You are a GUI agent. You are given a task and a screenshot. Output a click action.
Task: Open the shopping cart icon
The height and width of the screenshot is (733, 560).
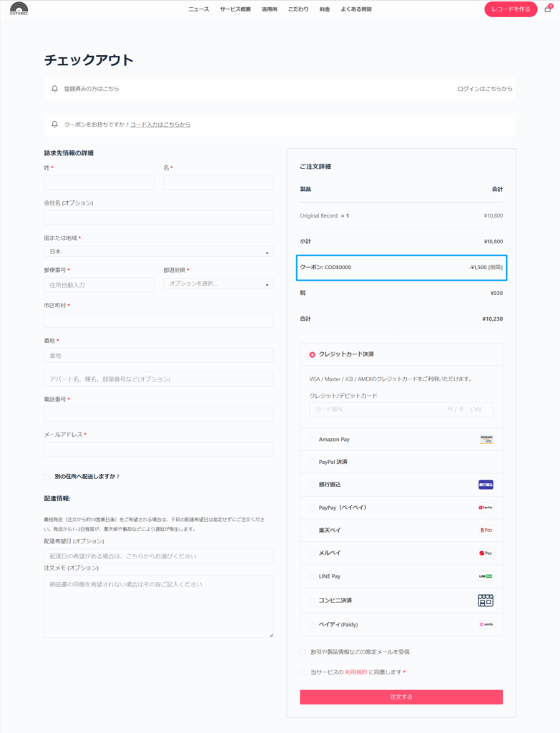pos(548,9)
